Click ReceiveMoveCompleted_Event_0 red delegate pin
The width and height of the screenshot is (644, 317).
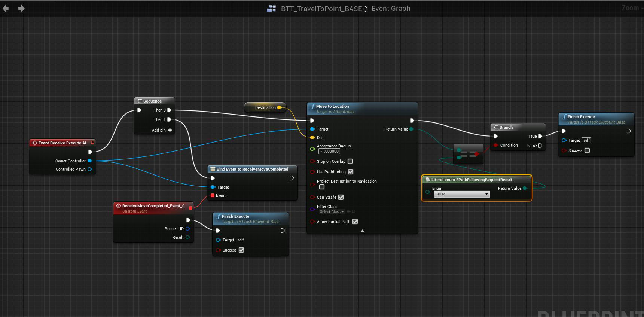191,208
